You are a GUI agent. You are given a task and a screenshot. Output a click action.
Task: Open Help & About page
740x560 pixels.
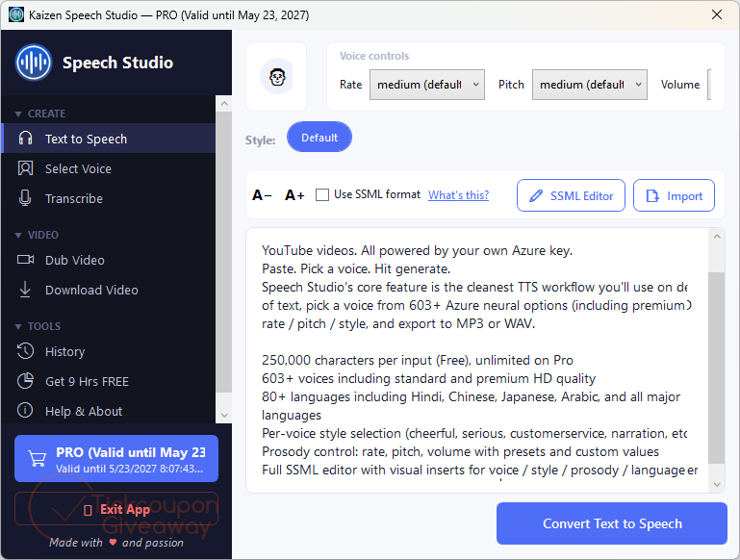[109, 411]
